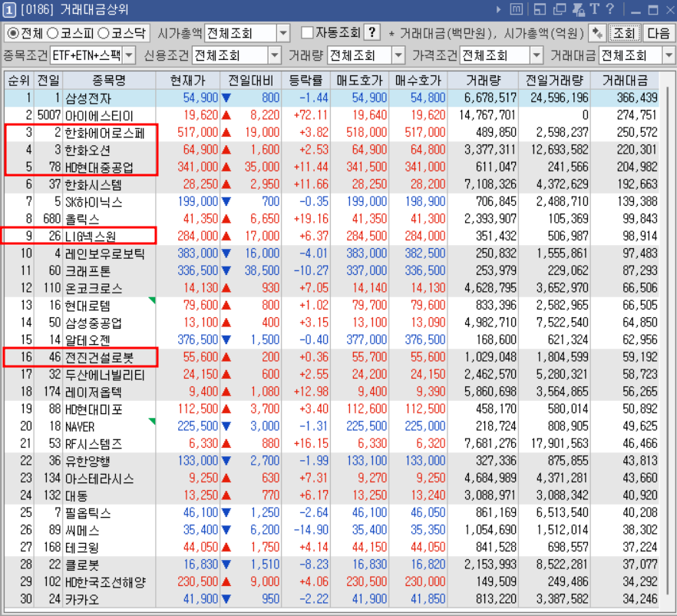Click the blue down arrow on 크래프톤 row

(x=226, y=271)
